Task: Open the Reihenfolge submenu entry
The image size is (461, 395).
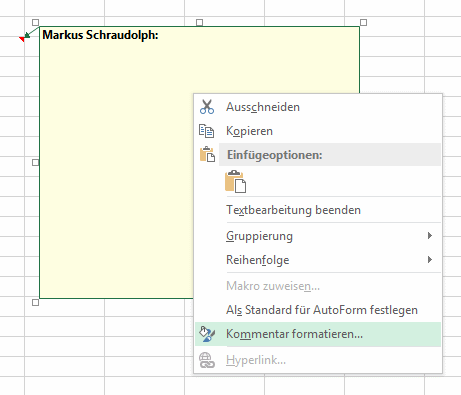Action: coord(318,260)
